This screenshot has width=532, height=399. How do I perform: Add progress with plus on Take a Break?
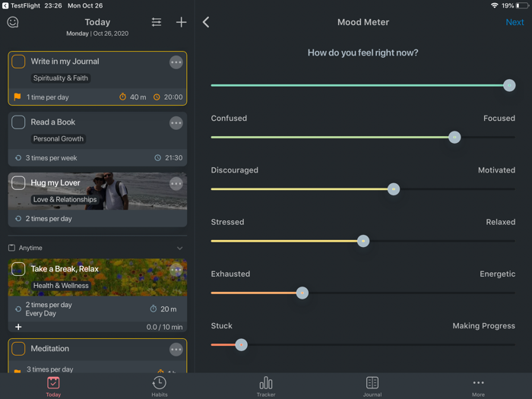click(x=18, y=327)
